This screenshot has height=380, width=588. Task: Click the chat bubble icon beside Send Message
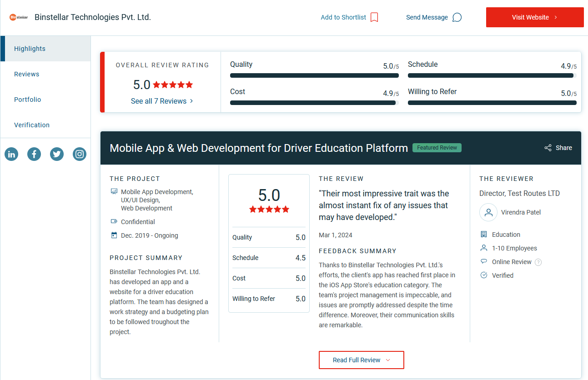(x=457, y=17)
